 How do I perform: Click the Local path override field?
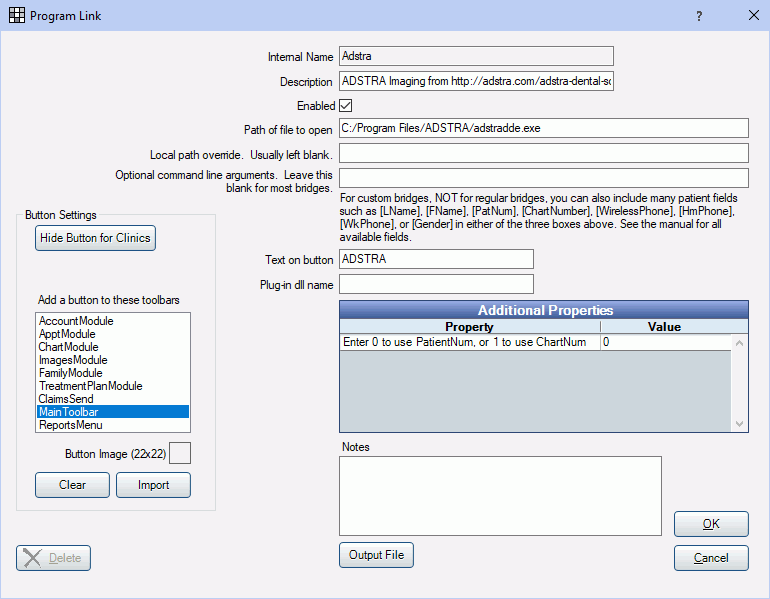pyautogui.click(x=544, y=153)
